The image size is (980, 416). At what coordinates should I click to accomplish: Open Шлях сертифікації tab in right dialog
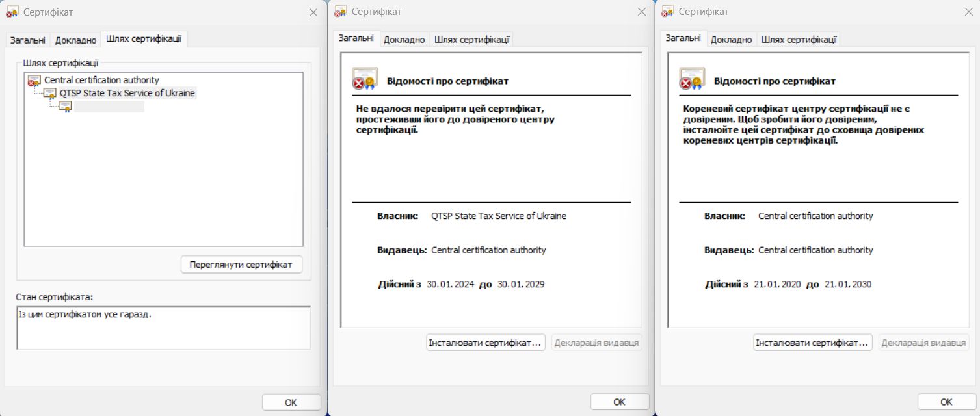799,40
